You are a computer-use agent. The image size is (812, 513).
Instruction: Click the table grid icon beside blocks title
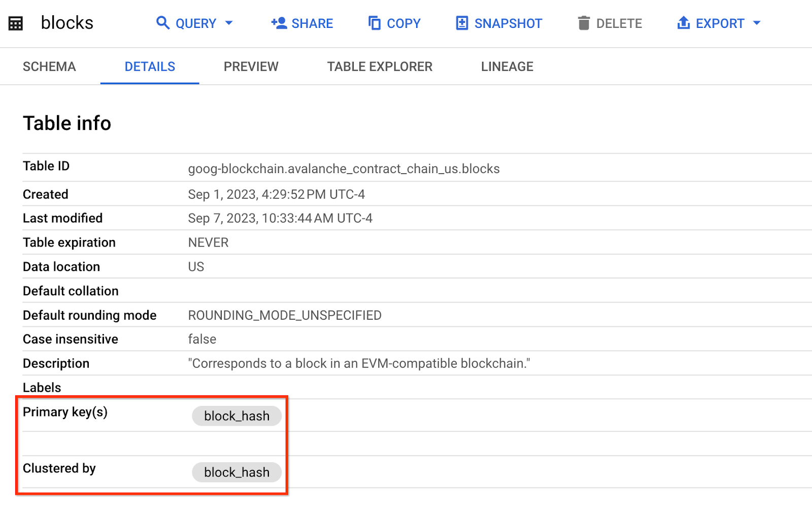pos(15,23)
